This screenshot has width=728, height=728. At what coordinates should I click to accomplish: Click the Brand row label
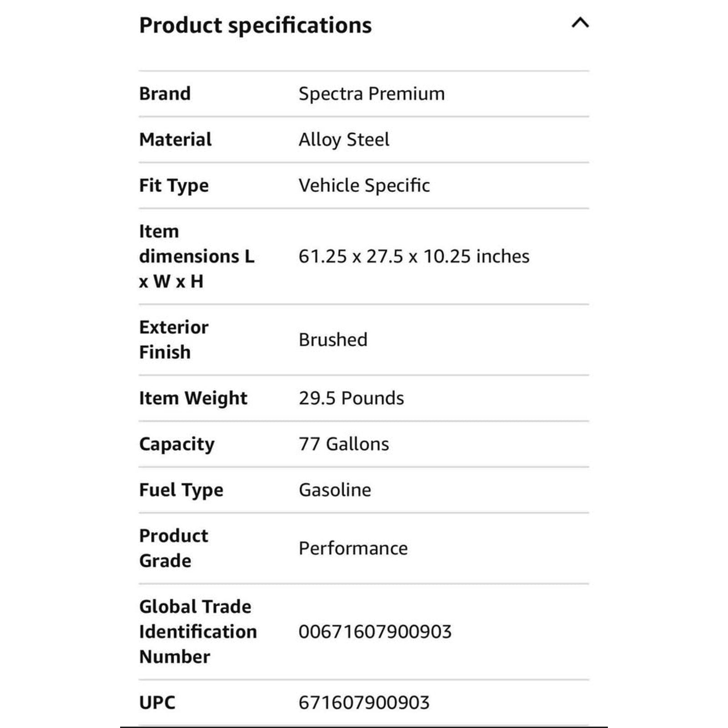coord(165,94)
